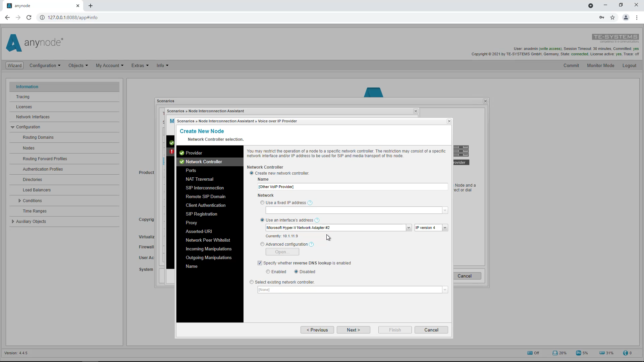The height and width of the screenshot is (362, 644).
Task: Click the Next button in the wizard
Action: 353,330
